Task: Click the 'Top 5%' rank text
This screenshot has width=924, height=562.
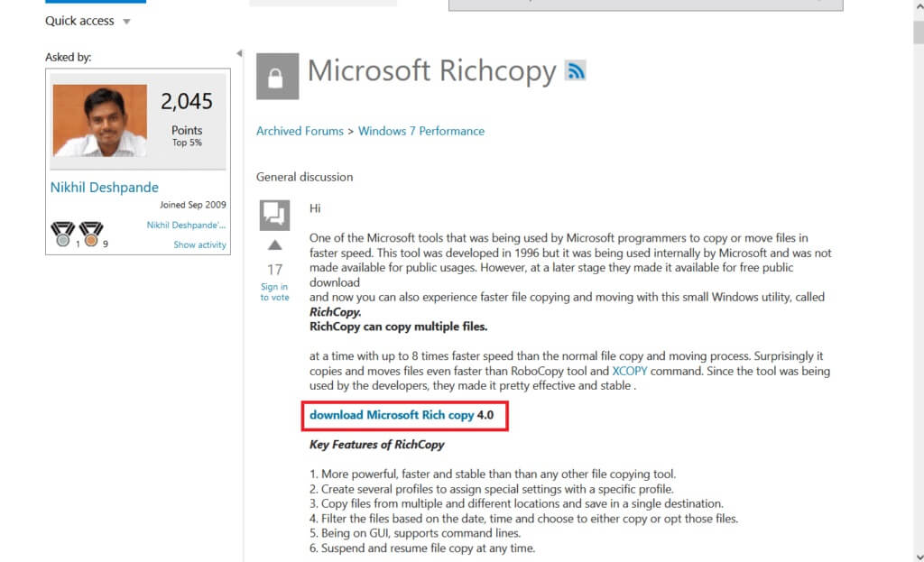Action: 187,143
